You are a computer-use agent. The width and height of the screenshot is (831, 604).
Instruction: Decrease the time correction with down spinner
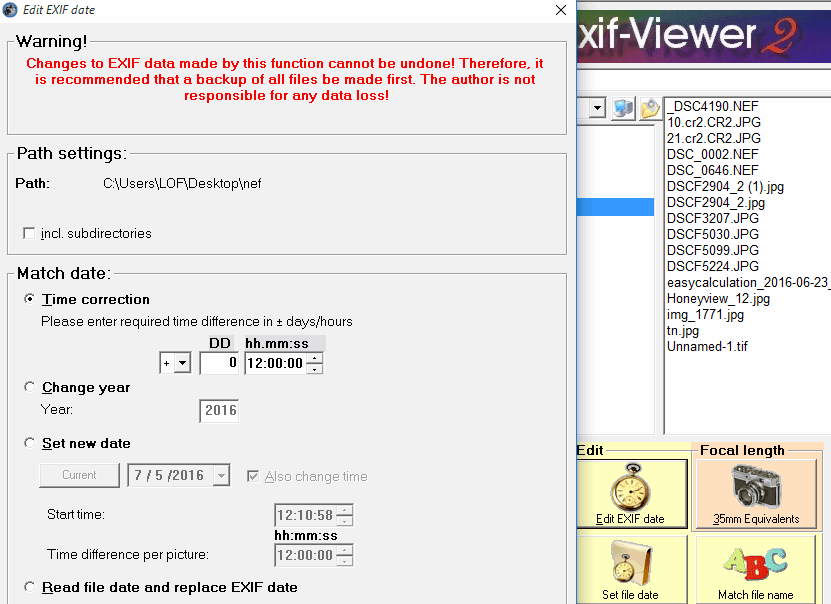(x=315, y=368)
